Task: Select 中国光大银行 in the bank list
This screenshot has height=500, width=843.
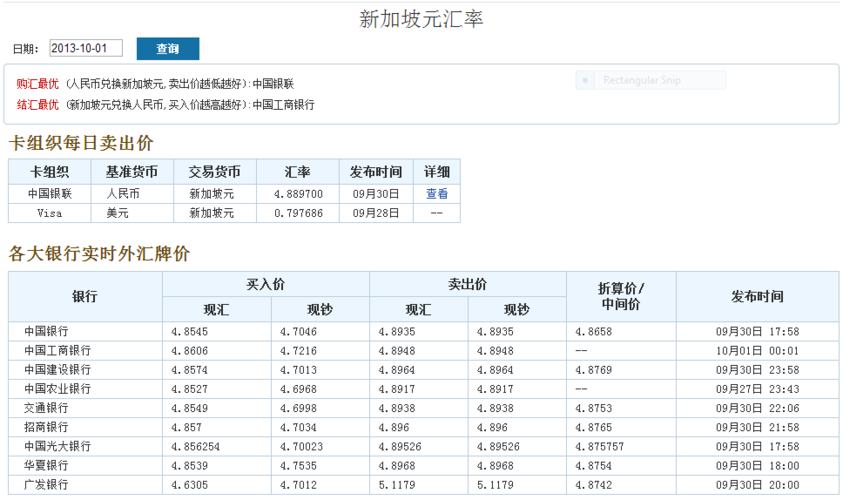Action: point(57,446)
